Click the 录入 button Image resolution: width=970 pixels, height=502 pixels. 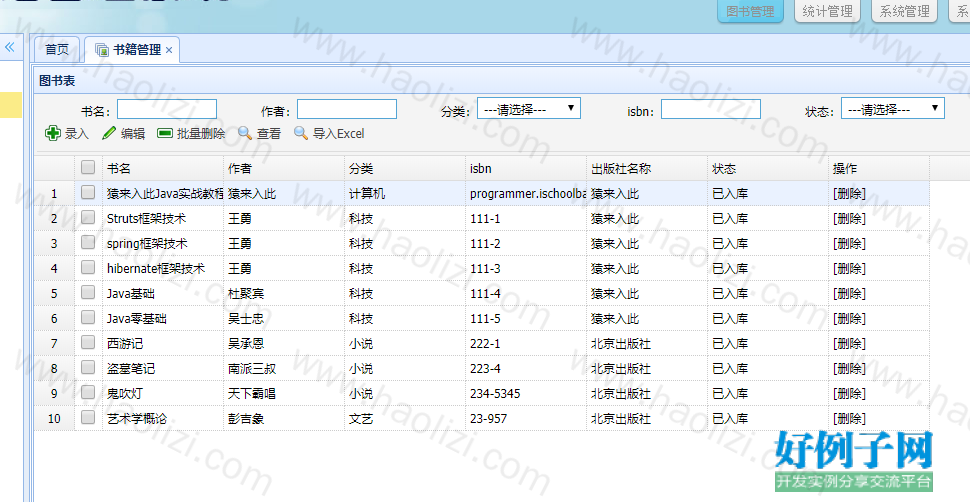pos(67,133)
